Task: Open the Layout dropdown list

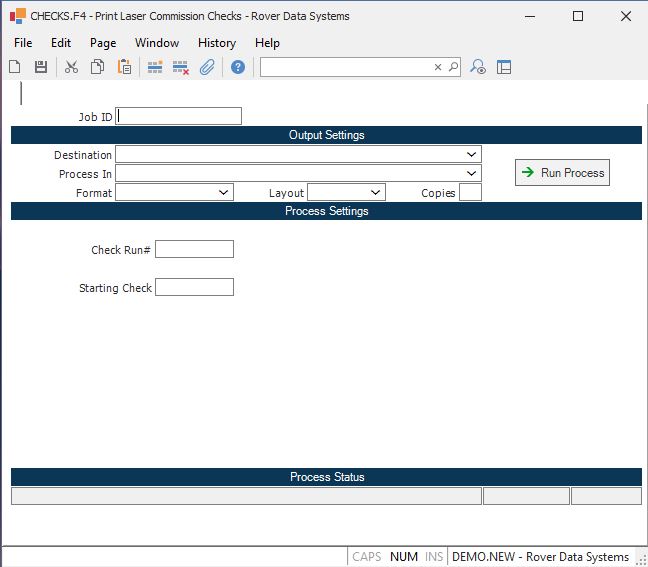Action: [375, 192]
